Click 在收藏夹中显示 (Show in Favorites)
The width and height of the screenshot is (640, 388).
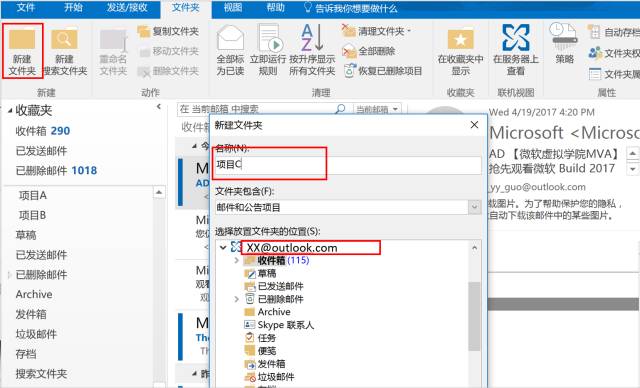[x=460, y=51]
